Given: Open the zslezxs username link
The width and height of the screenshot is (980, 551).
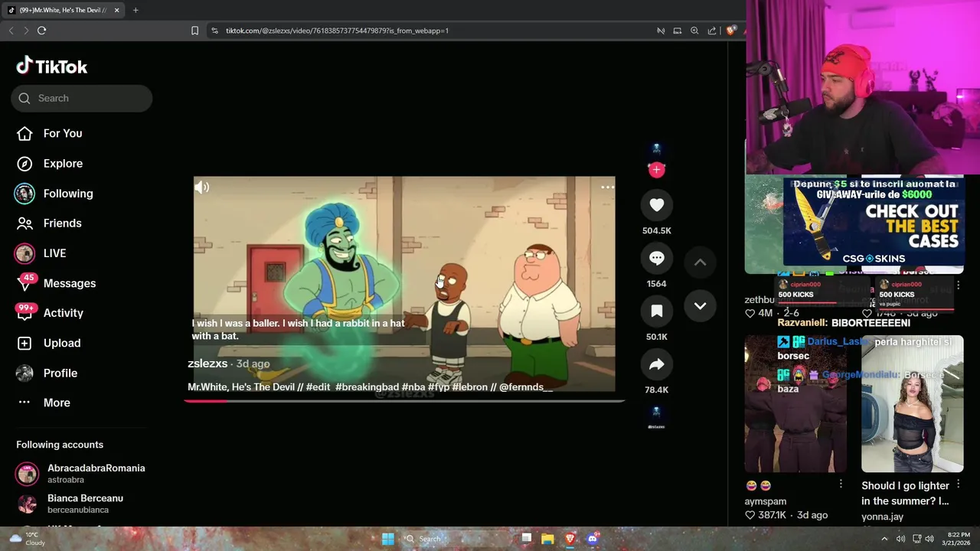Looking at the screenshot, I should [x=207, y=364].
